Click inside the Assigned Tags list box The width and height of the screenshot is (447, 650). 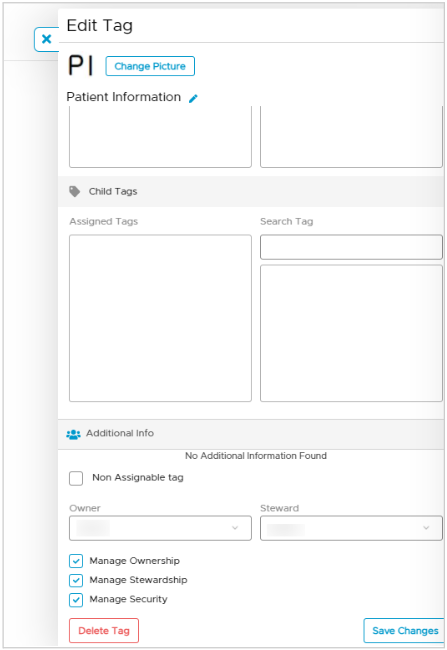click(160, 318)
